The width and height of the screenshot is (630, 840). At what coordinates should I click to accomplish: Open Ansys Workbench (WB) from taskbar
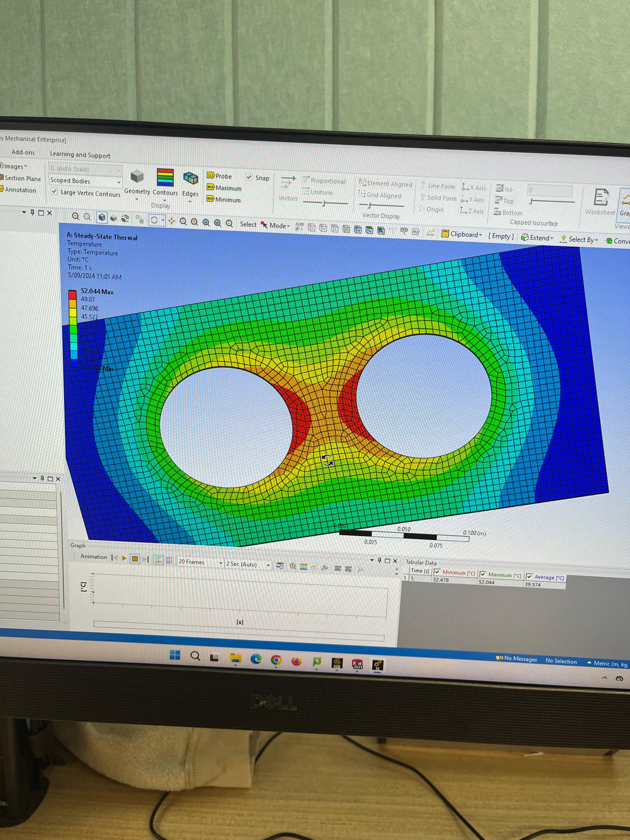337,663
